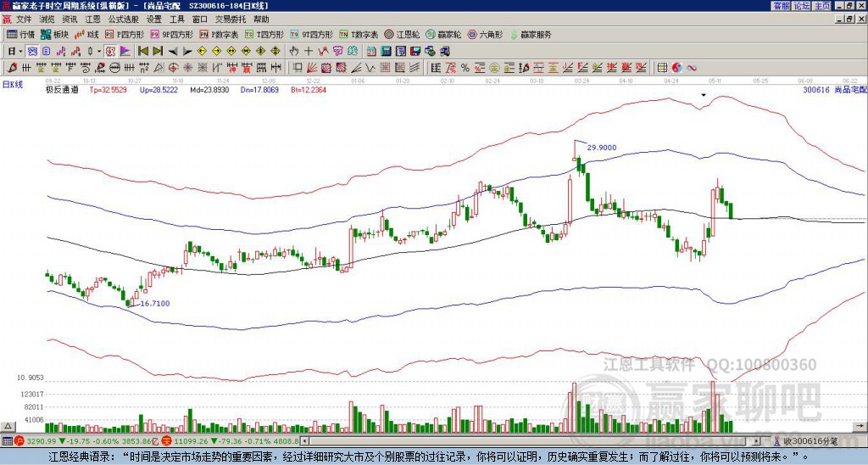868x465 pixels.
Task: Open the 江恩 menu
Action: [x=93, y=20]
